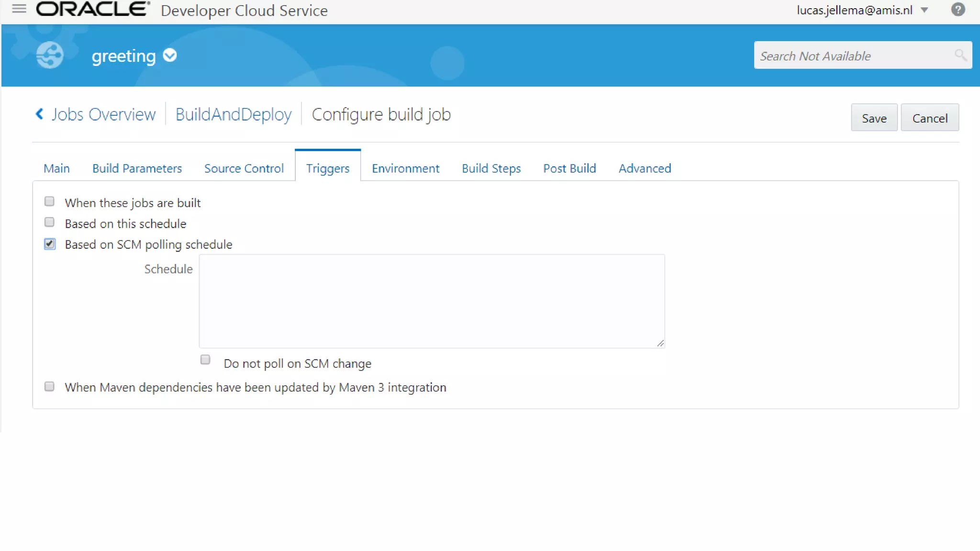
Task: Save the build job configuration
Action: [x=874, y=118]
